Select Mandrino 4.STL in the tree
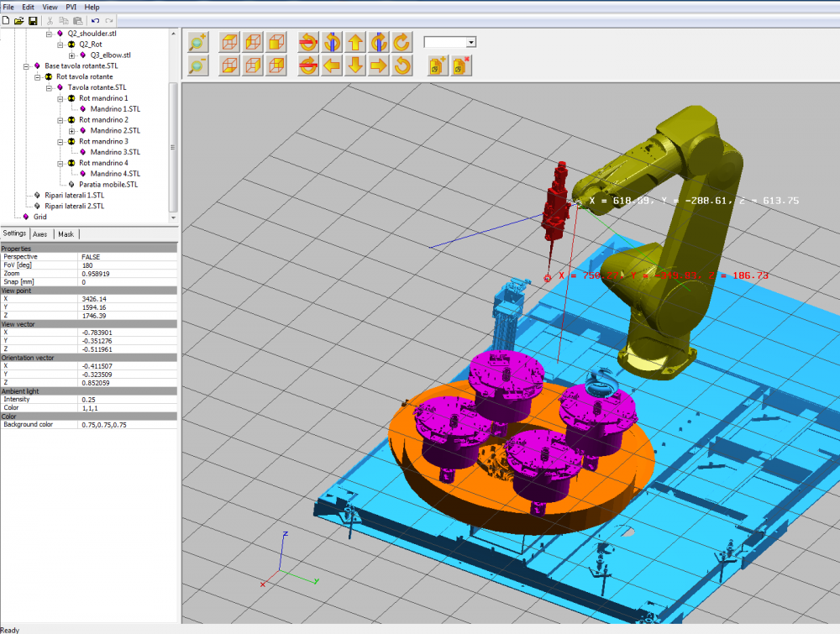The height and width of the screenshot is (634, 840). pyautogui.click(x=115, y=174)
